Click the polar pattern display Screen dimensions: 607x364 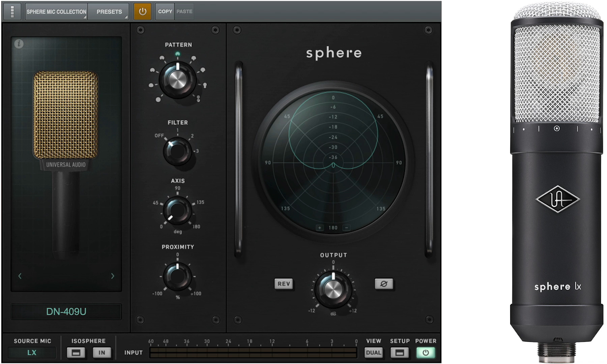click(334, 162)
